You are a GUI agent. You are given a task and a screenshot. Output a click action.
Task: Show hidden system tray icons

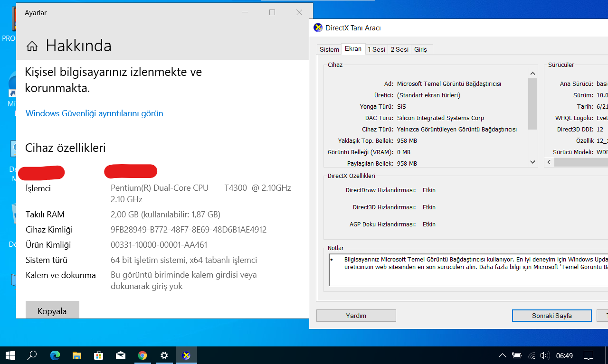tap(502, 355)
